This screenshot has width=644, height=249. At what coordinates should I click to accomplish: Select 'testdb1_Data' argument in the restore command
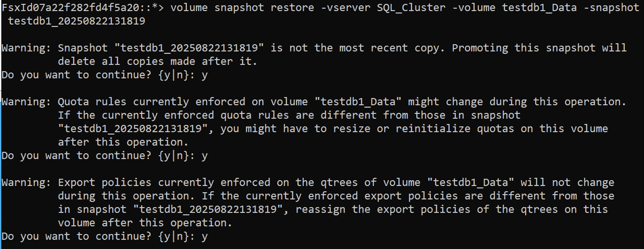coord(539,8)
